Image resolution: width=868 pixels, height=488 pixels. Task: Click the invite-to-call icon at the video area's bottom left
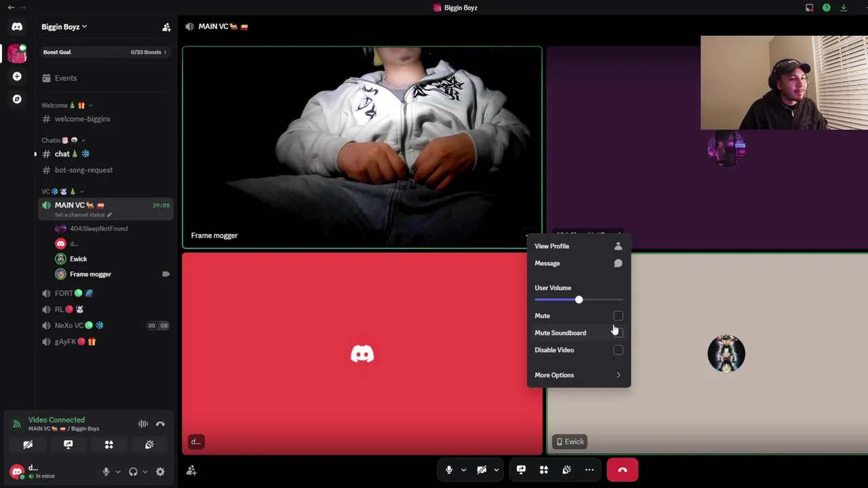click(191, 470)
